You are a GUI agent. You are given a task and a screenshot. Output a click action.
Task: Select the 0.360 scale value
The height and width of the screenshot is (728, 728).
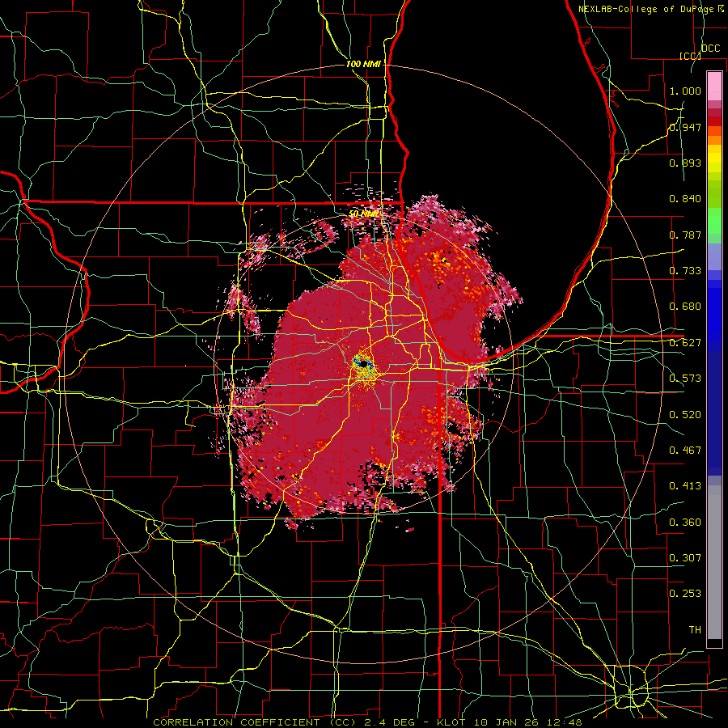coord(685,523)
